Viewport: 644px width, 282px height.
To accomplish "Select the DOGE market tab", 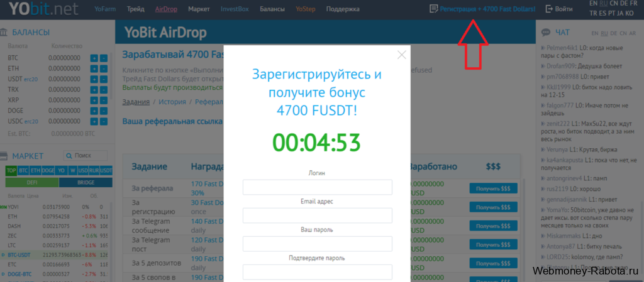I will (x=48, y=170).
